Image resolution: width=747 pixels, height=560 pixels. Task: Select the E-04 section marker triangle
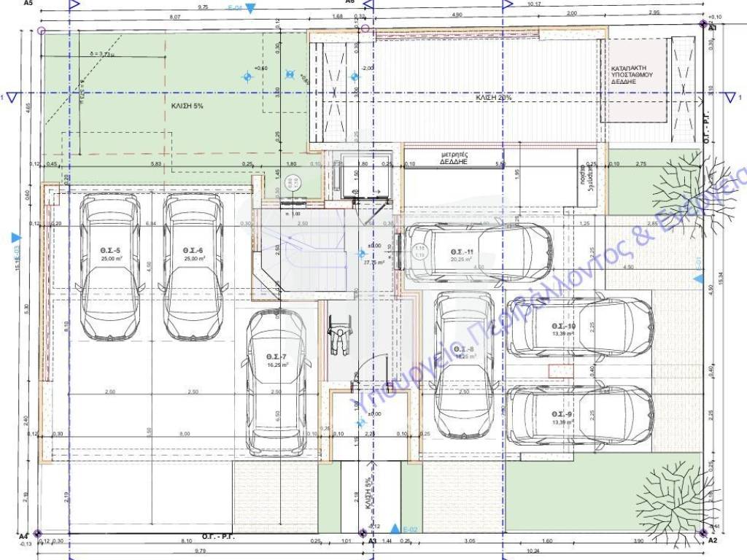250,9
